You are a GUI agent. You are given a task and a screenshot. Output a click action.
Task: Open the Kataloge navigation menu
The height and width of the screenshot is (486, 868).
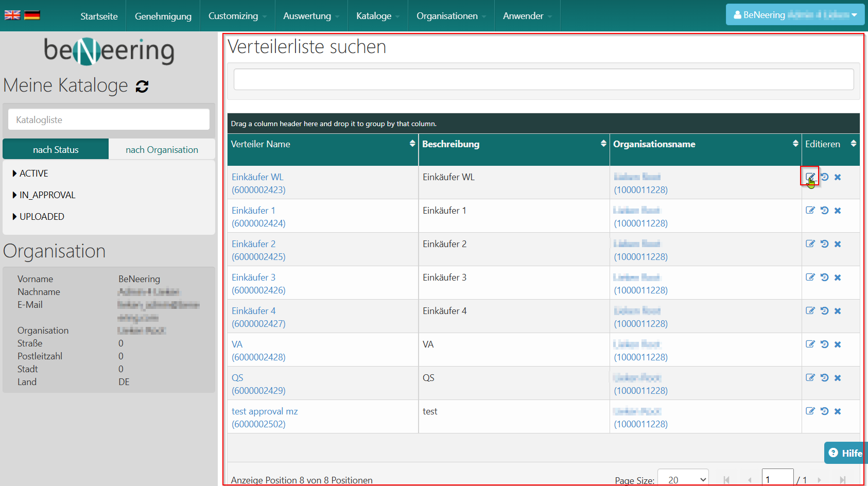pyautogui.click(x=377, y=16)
